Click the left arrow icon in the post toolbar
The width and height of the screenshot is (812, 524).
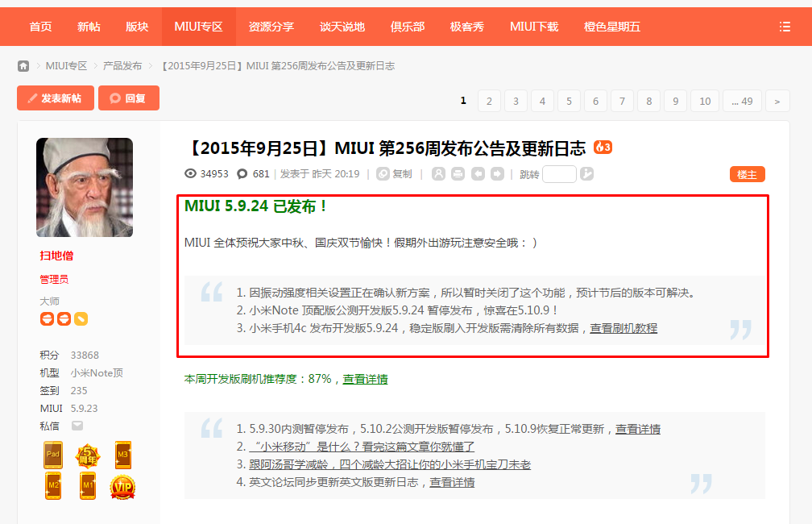tap(478, 173)
